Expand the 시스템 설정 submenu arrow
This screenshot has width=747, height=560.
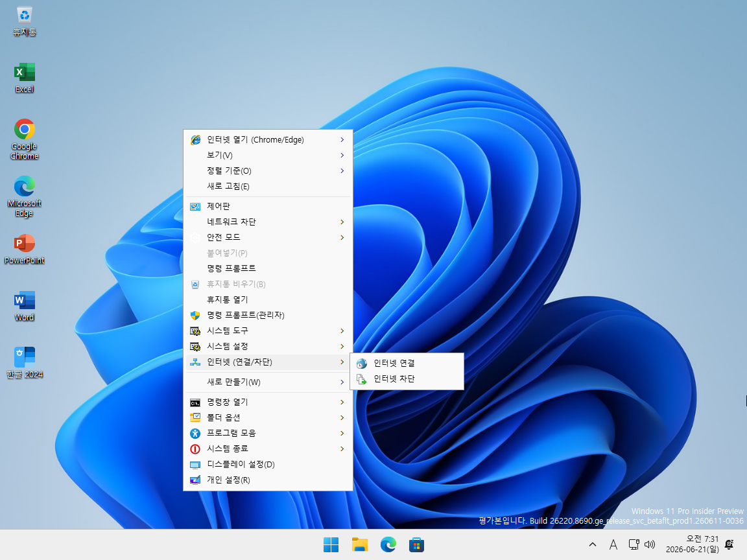click(x=342, y=346)
